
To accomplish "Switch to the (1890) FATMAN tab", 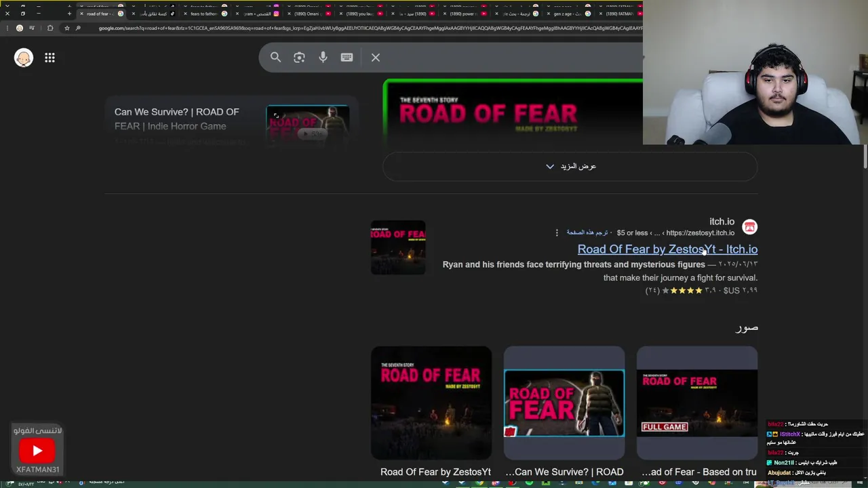I will [x=618, y=14].
